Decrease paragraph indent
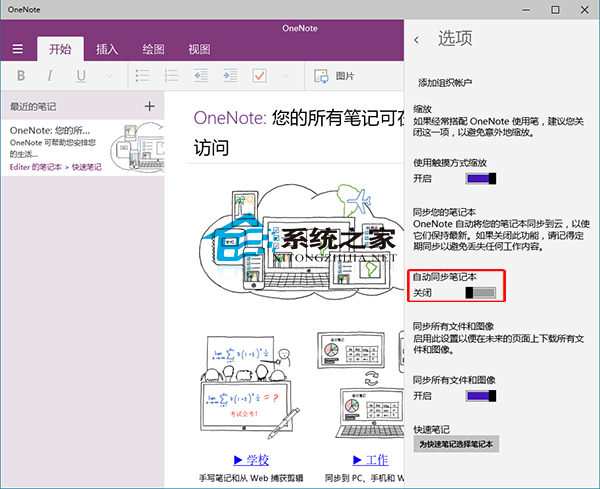Viewport: 600px width, 489px height. [x=201, y=76]
